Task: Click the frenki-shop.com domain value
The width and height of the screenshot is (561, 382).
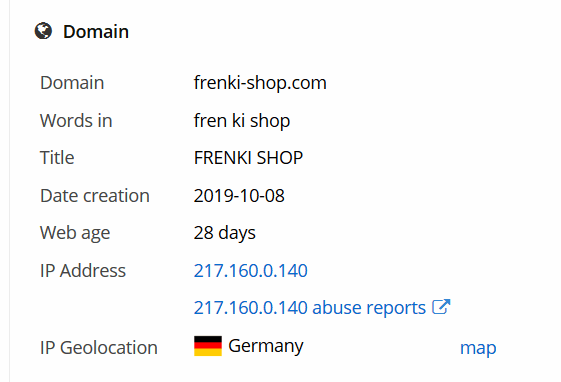Action: pos(260,83)
